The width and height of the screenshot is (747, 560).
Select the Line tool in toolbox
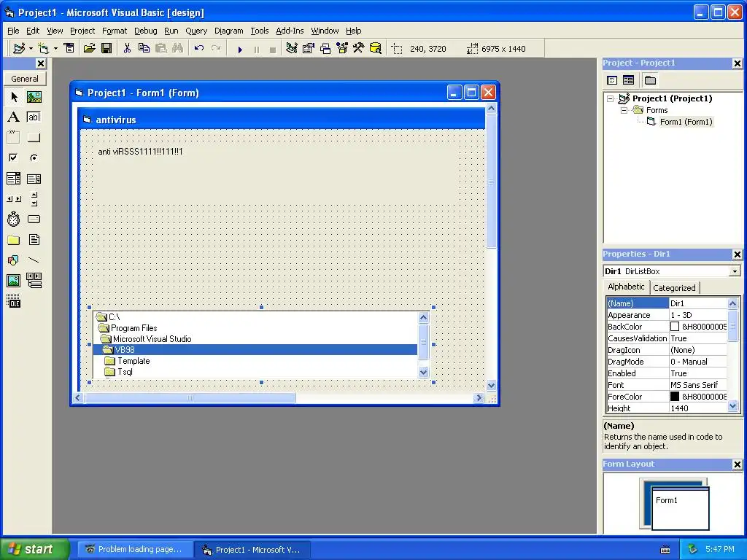coord(34,260)
